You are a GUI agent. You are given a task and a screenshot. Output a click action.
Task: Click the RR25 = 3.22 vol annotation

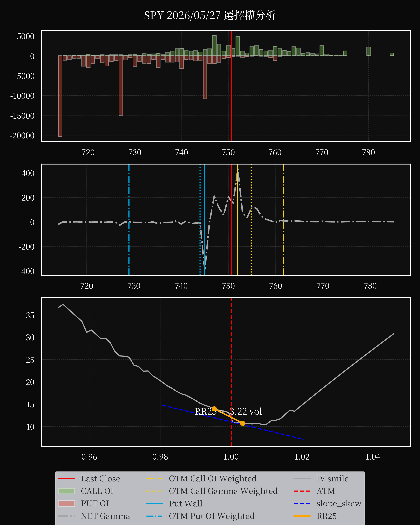tap(228, 412)
